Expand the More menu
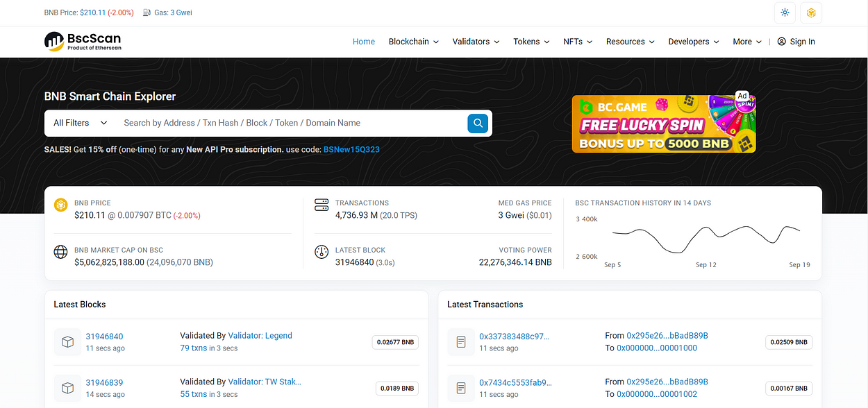This screenshot has height=408, width=868. coord(747,42)
